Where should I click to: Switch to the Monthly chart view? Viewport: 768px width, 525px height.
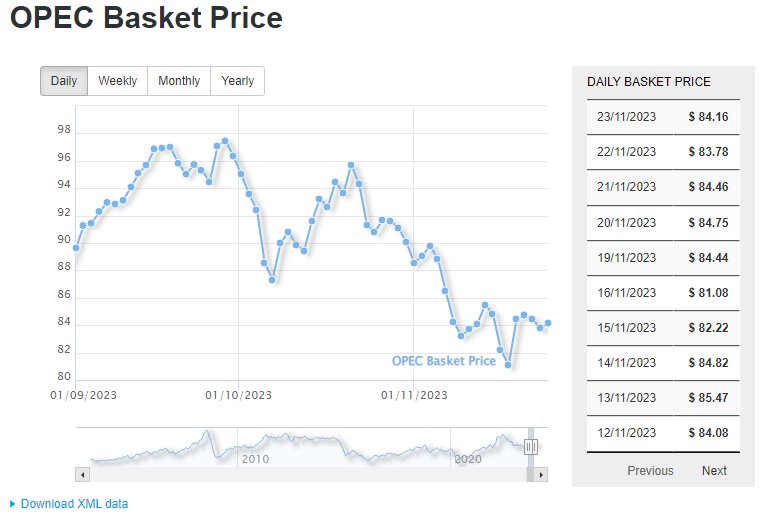(x=179, y=81)
